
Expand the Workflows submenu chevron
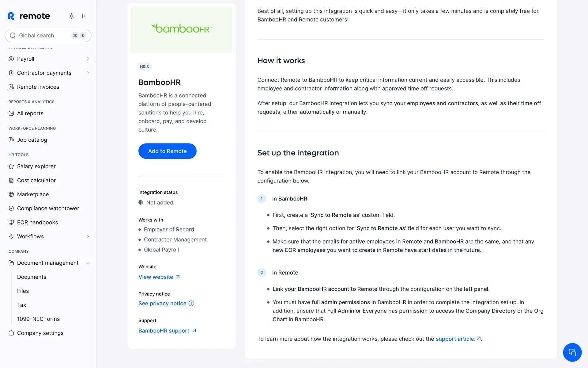pyautogui.click(x=88, y=236)
